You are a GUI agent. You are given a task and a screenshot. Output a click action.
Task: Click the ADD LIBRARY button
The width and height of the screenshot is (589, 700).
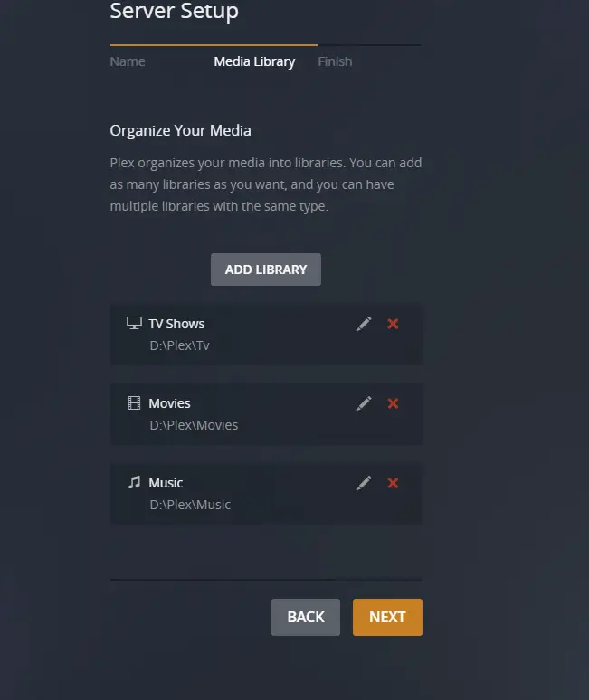(x=266, y=270)
